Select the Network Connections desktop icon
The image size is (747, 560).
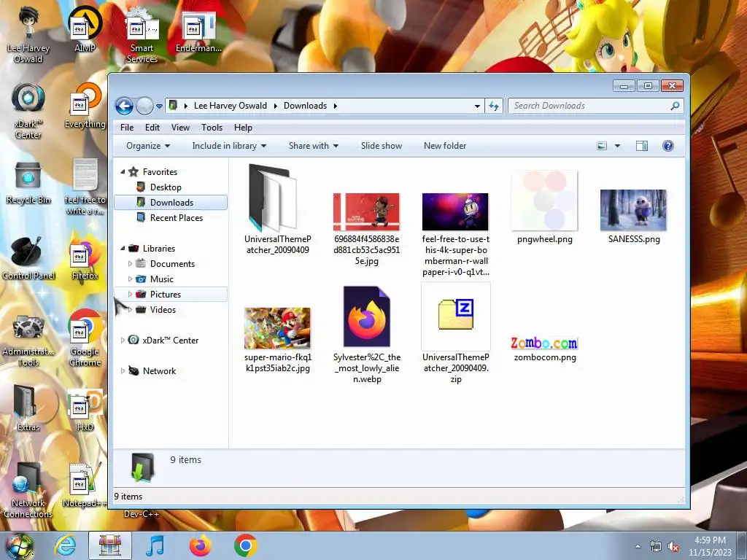point(28,491)
